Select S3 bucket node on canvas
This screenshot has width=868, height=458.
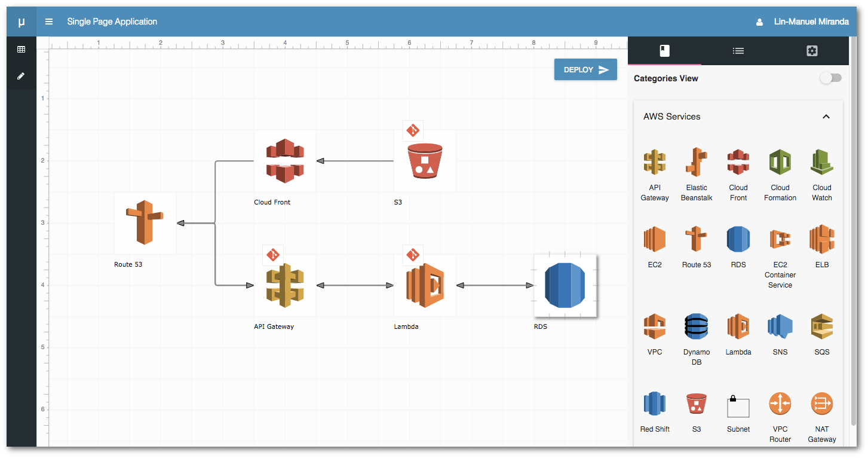tap(425, 161)
